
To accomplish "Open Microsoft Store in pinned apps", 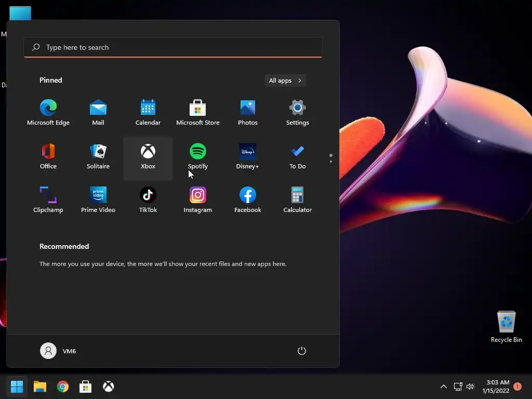I will (x=198, y=113).
